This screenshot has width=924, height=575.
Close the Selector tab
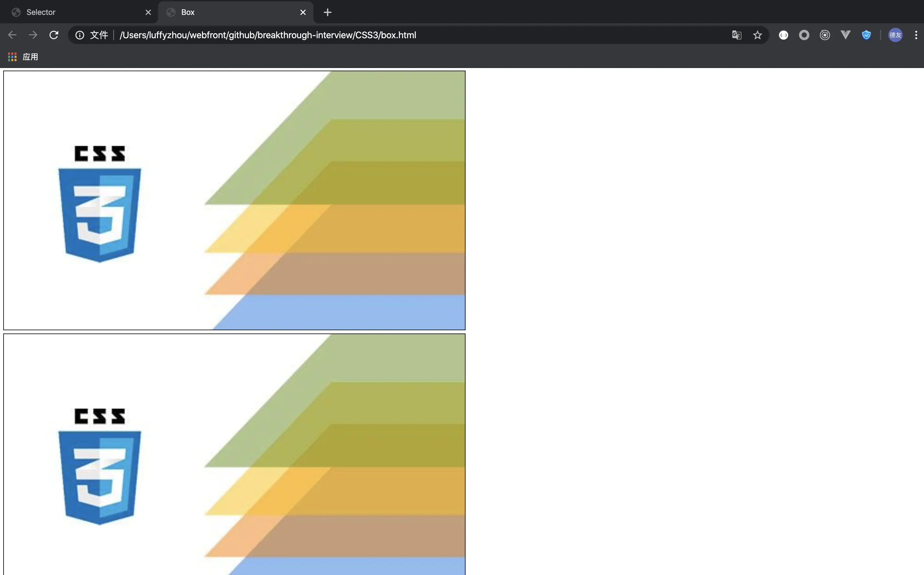click(148, 12)
